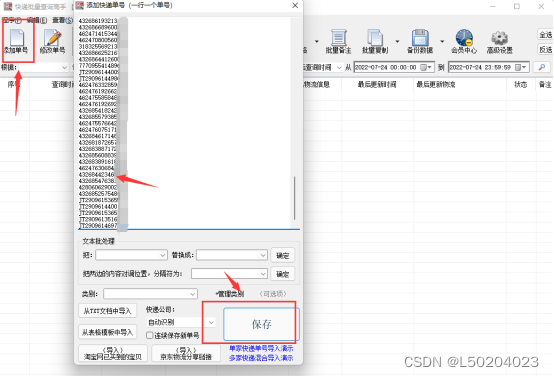Click import 京东物流分享链接 button
554x377 pixels.
(x=186, y=353)
